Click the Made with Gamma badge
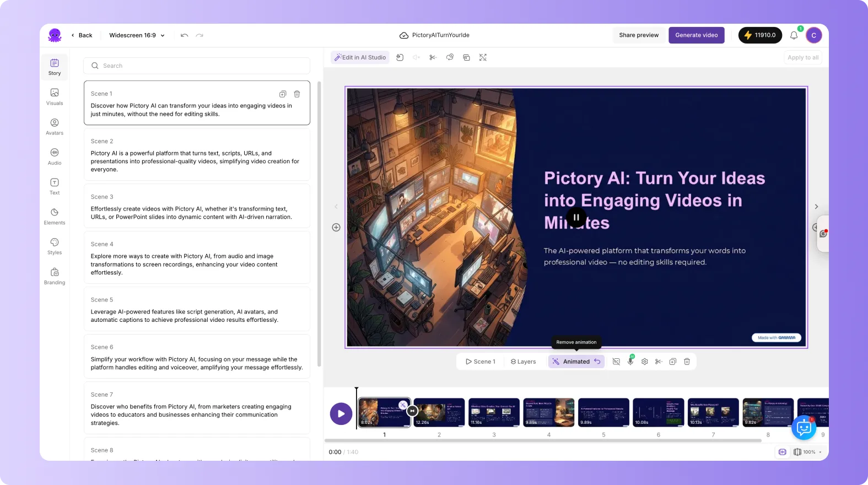Screen dimensions: 868x485 tap(777, 338)
